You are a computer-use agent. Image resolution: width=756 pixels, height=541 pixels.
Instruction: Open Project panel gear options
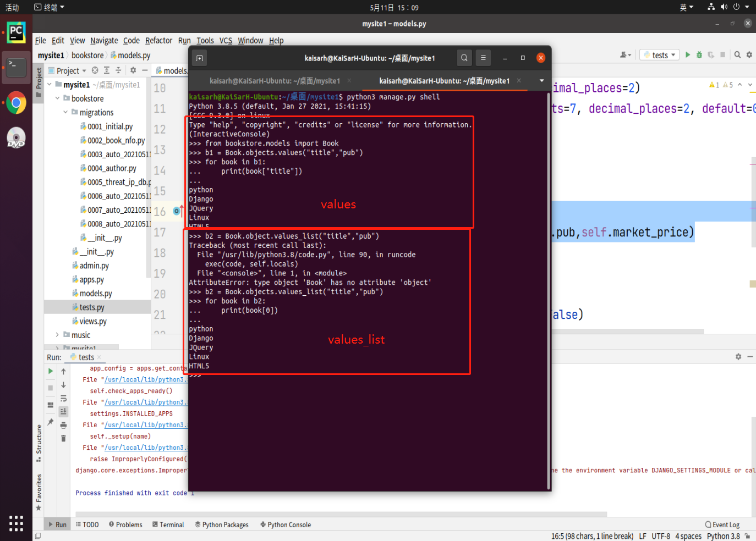(133, 70)
